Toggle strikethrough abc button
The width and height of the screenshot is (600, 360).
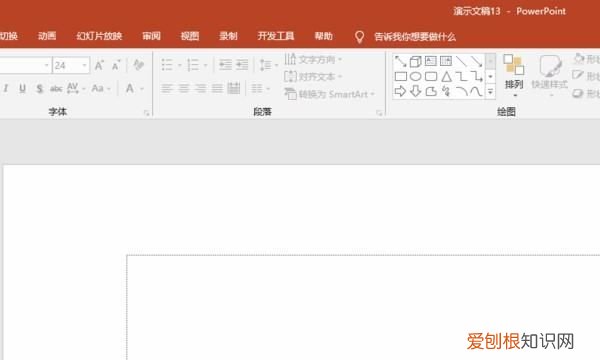(56, 89)
